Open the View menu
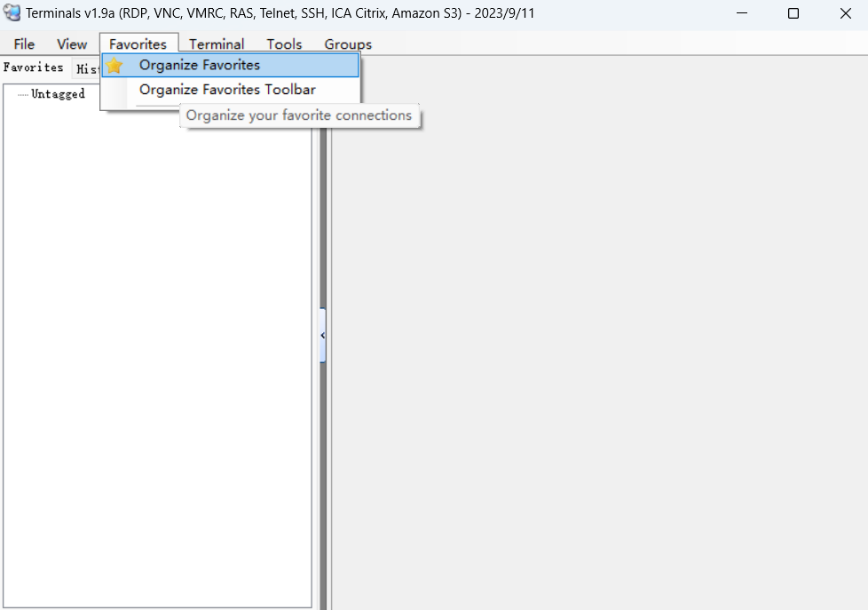Viewport: 868px width, 610px height. [72, 44]
